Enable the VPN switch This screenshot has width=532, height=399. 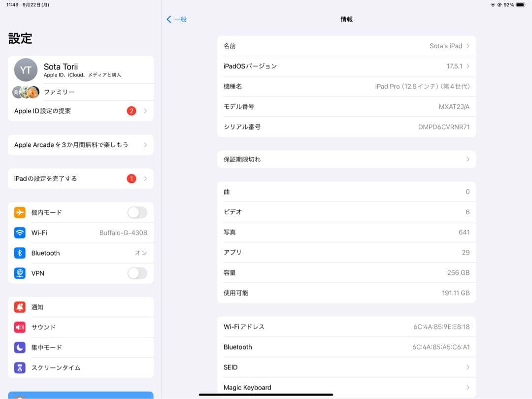click(x=137, y=273)
